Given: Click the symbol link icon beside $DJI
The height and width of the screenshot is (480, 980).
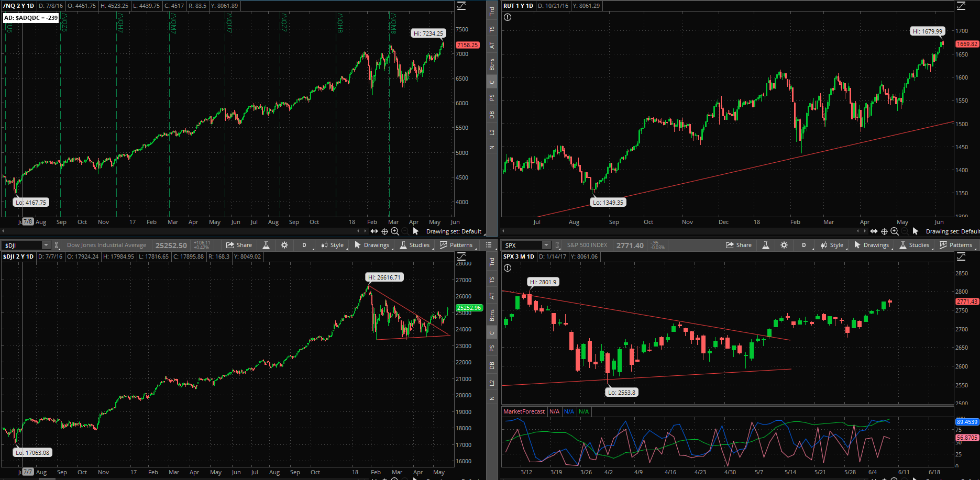Looking at the screenshot, I should [x=58, y=245].
